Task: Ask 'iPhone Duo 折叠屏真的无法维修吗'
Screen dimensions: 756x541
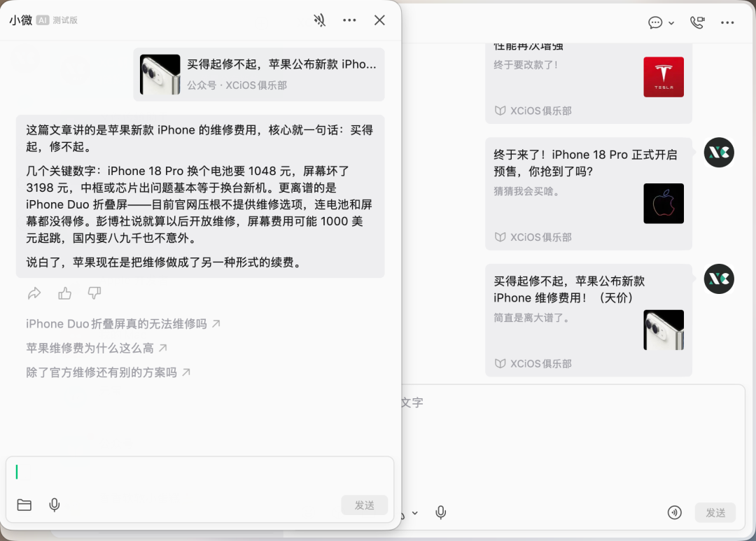Action: click(x=123, y=324)
